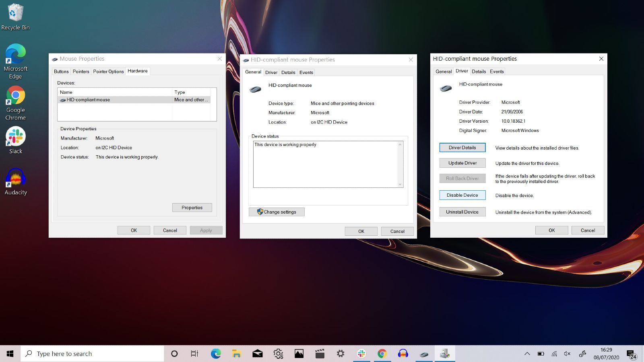Open Windows Settings gear on the taskbar
The width and height of the screenshot is (644, 362).
(x=341, y=354)
